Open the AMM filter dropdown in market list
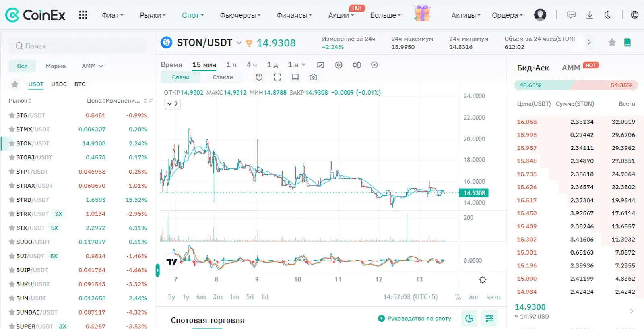 93,66
